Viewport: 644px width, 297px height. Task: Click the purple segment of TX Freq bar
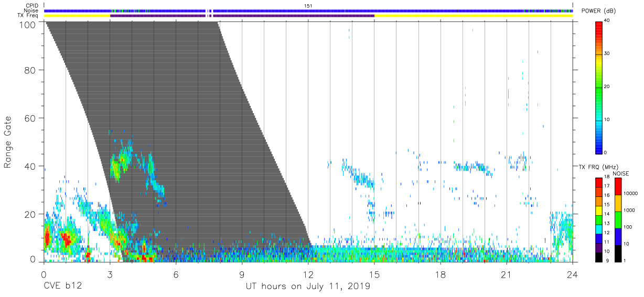coord(242,16)
